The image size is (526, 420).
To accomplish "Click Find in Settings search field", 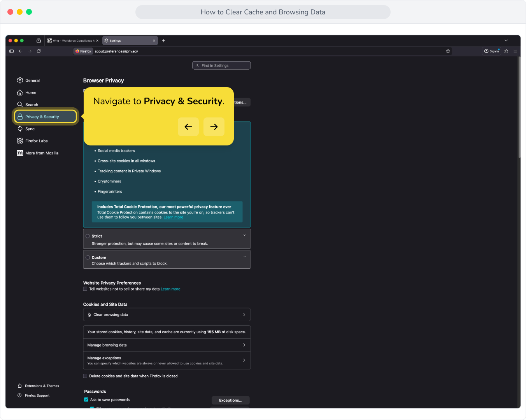I will 221,65.
